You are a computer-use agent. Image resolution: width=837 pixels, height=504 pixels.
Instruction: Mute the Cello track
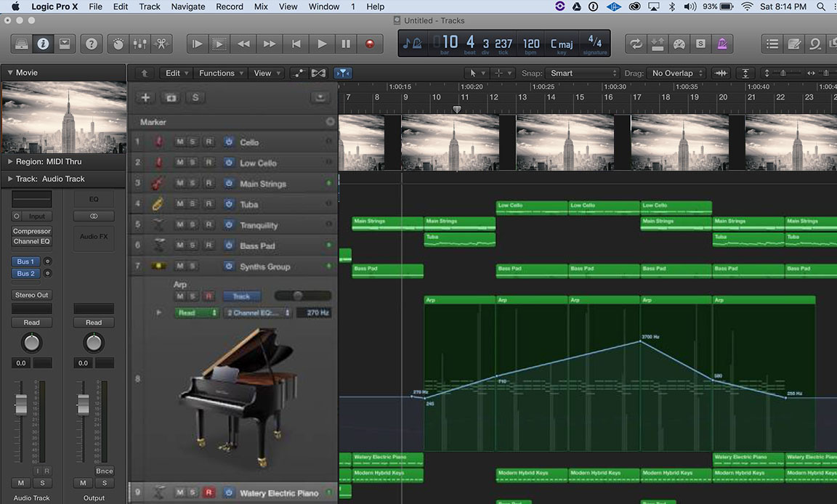(180, 142)
